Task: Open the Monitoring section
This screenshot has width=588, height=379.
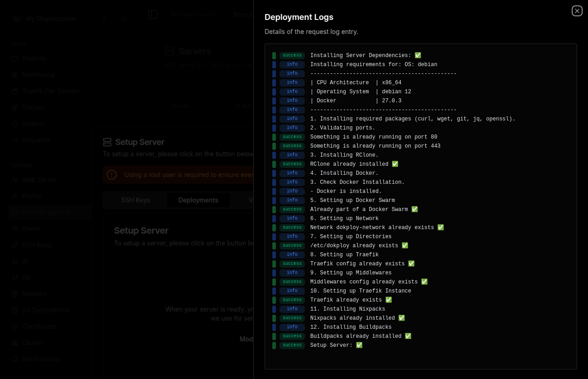Action: [38, 75]
